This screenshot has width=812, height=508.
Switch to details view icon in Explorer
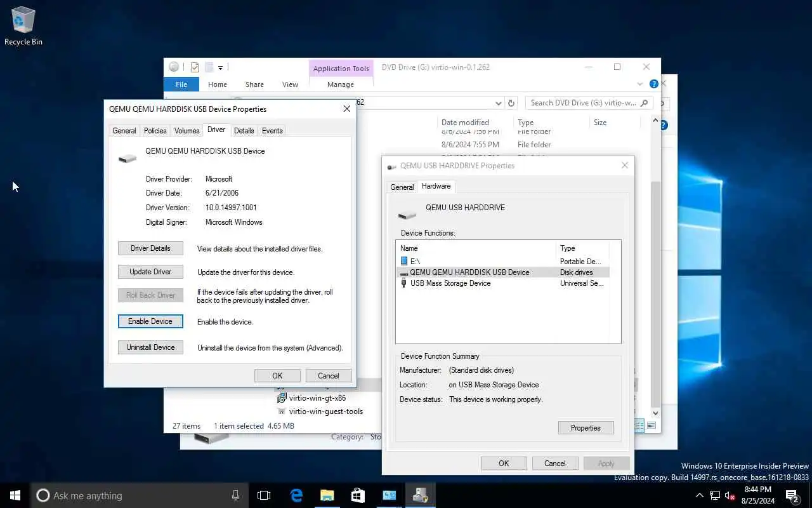[x=639, y=425]
